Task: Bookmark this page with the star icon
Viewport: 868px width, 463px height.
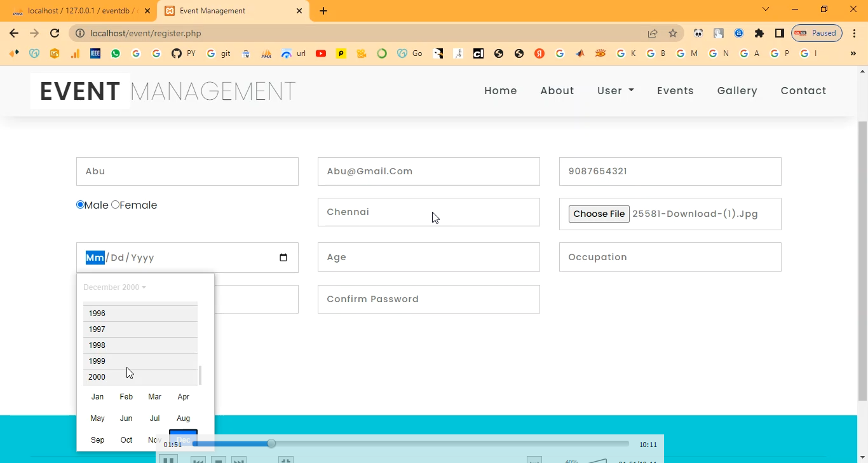Action: (x=673, y=33)
